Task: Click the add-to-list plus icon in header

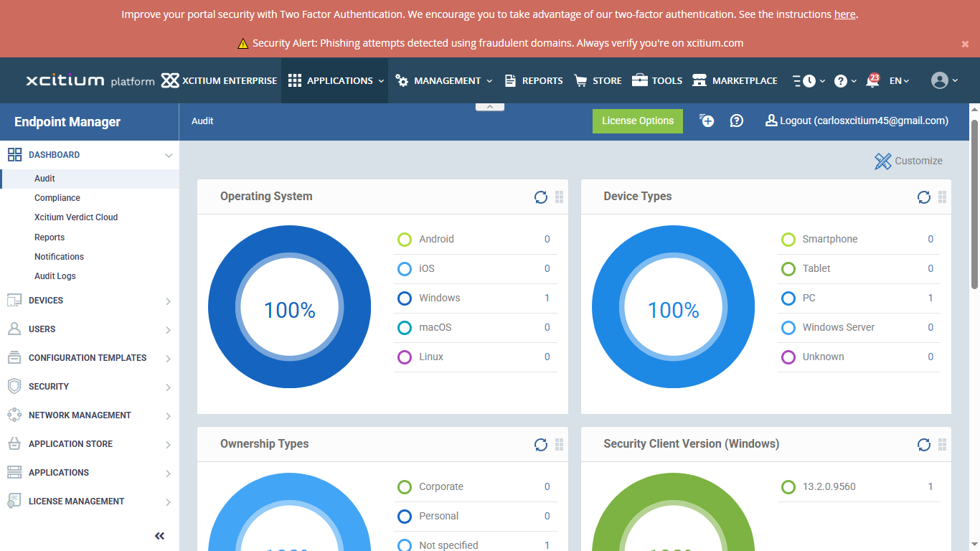Action: [707, 121]
